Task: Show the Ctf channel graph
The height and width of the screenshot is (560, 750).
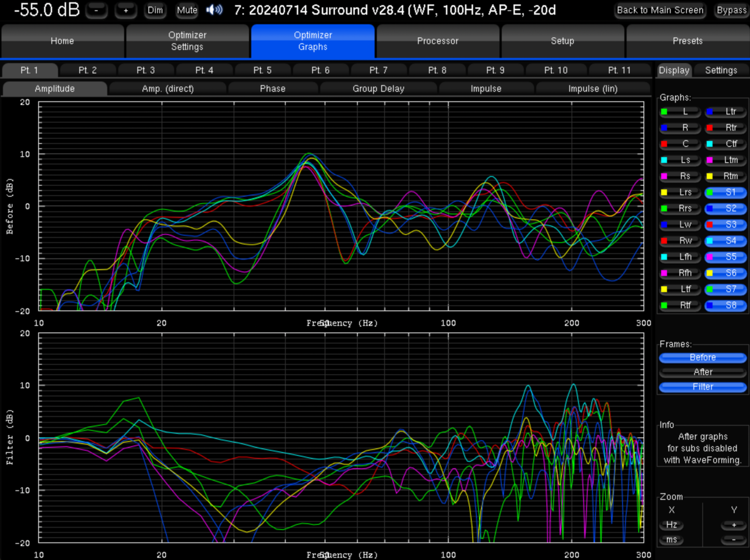Action: [725, 144]
